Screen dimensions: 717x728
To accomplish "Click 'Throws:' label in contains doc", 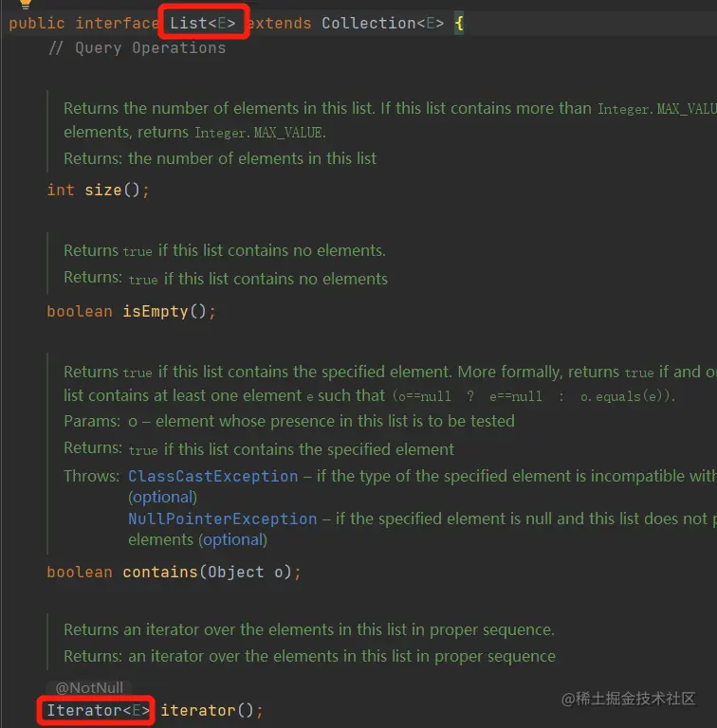I will [91, 477].
